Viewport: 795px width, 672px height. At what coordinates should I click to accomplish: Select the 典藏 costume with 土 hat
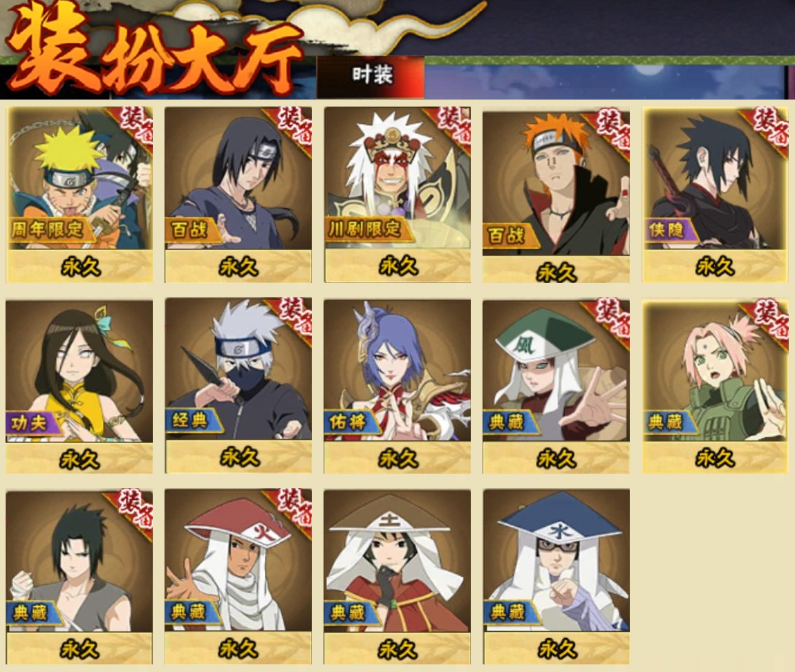tap(397, 577)
